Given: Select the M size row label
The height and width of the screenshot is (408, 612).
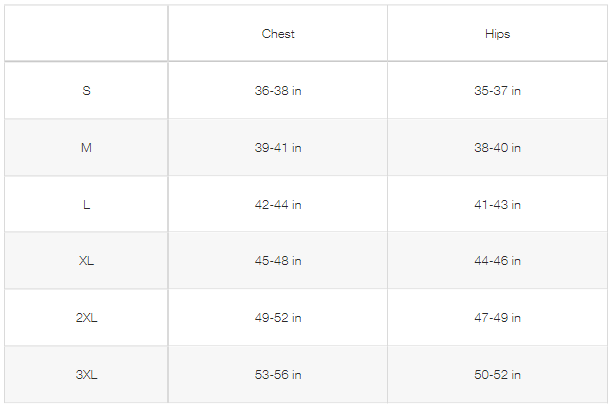Looking at the screenshot, I should coord(86,148).
